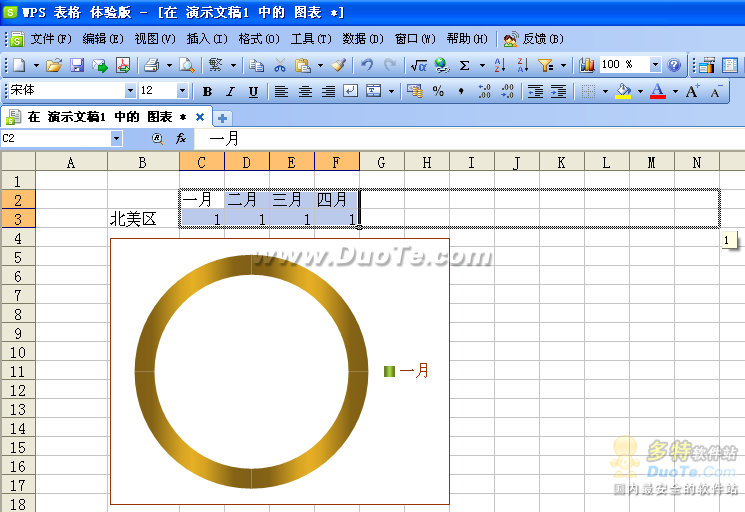745x512 pixels.
Task: Open the zoom percentage dropdown
Action: point(655,65)
